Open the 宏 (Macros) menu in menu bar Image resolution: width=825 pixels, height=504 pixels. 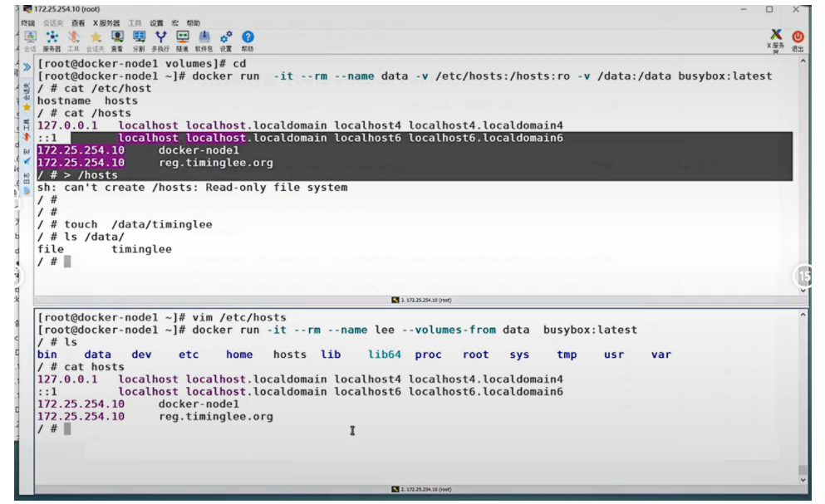174,23
